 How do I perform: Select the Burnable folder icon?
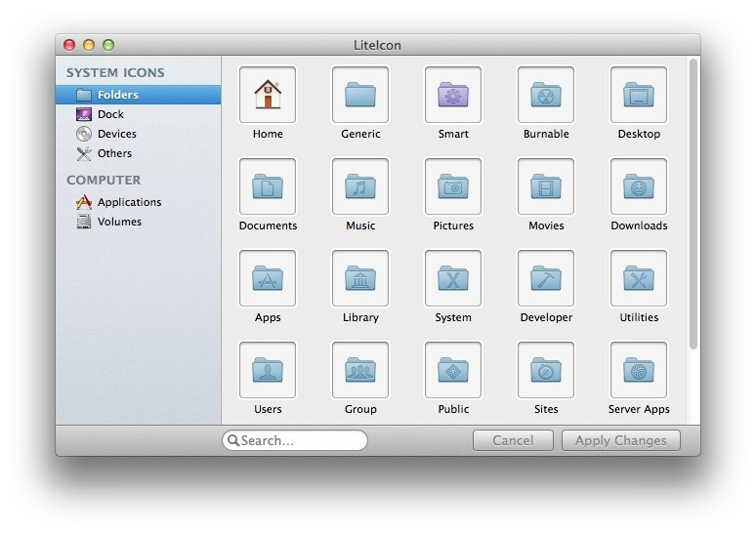[x=546, y=95]
